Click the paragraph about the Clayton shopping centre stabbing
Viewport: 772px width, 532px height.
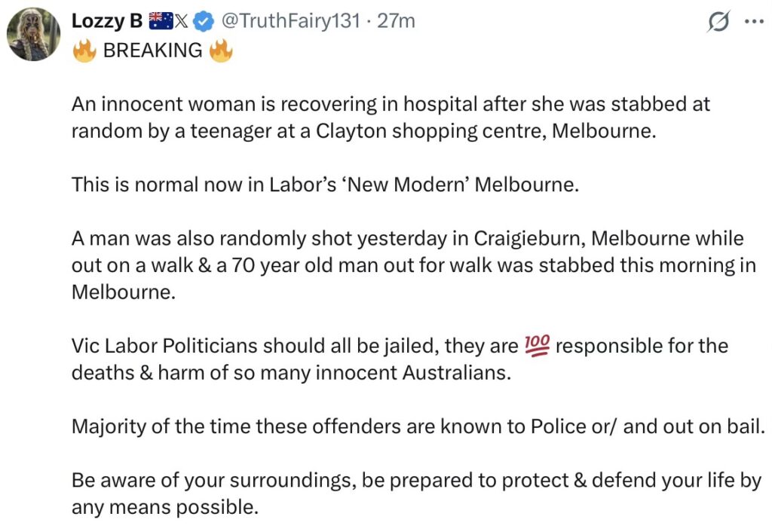[391, 117]
